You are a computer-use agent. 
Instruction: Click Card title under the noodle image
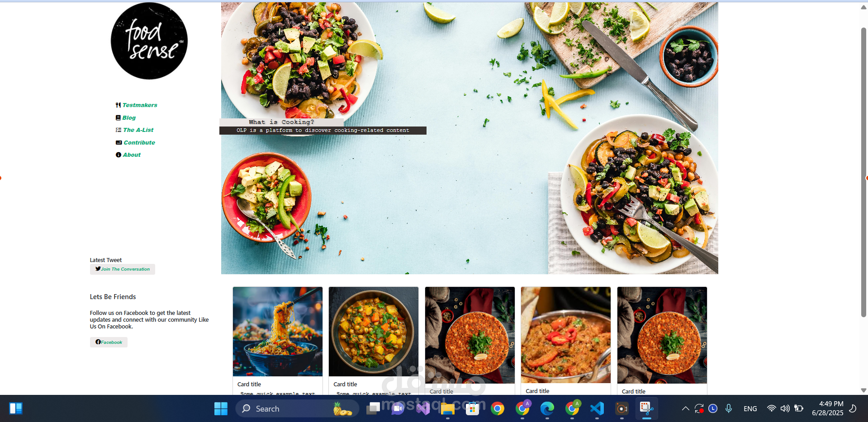(x=249, y=384)
